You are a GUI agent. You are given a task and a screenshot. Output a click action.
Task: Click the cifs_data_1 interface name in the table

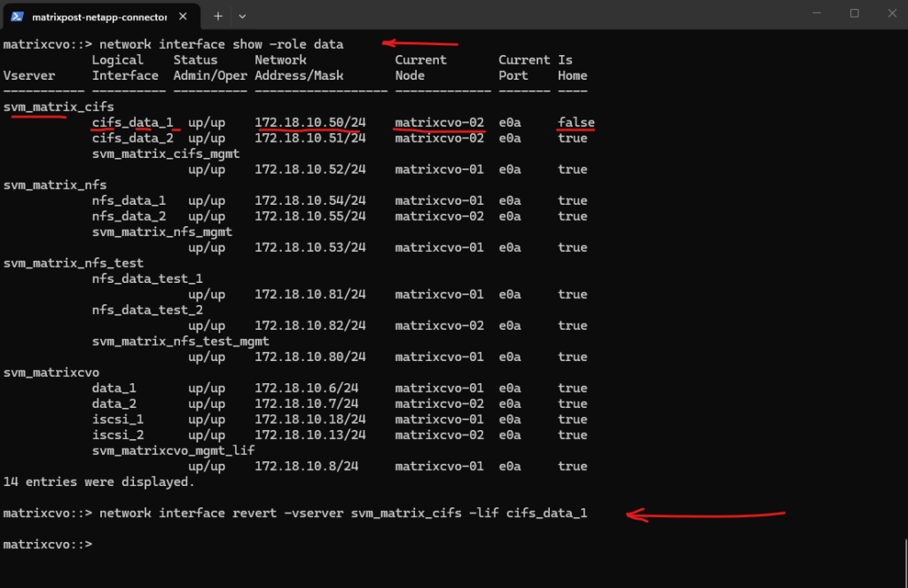coord(133,122)
